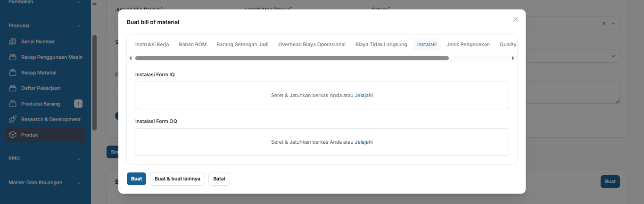Screen dimensions: 644x204
Task: Open Rekap Material menu item
Action: point(46,73)
